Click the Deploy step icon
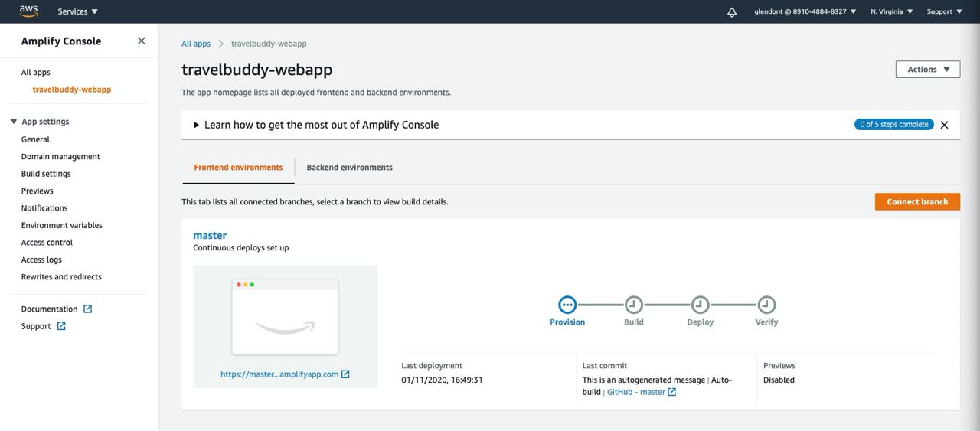This screenshot has height=431, width=980. point(700,305)
